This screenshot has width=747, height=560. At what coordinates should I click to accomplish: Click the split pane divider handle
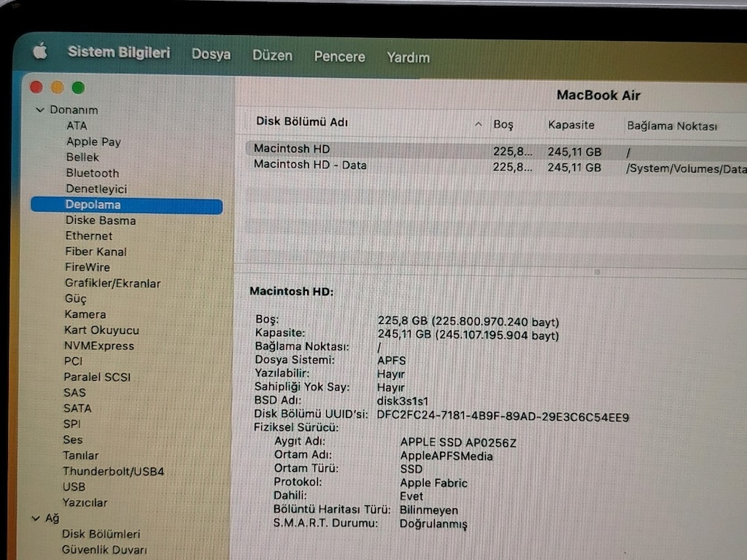pos(597,272)
